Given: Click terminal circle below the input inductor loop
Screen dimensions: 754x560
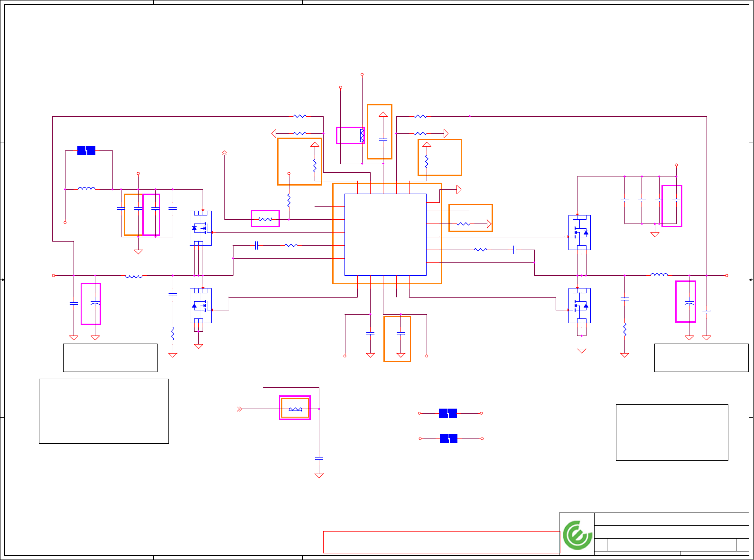Looking at the screenshot, I should (65, 222).
